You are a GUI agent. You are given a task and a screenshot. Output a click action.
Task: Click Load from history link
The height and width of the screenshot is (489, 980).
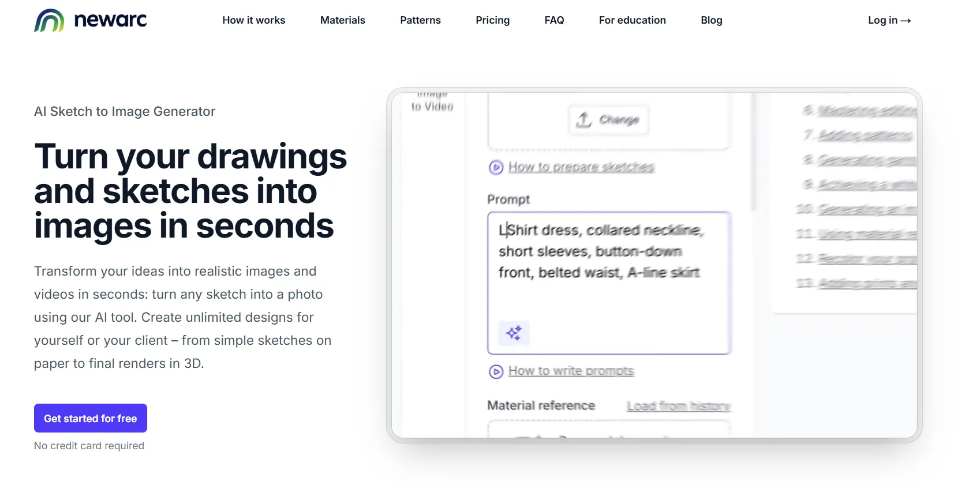click(x=679, y=406)
